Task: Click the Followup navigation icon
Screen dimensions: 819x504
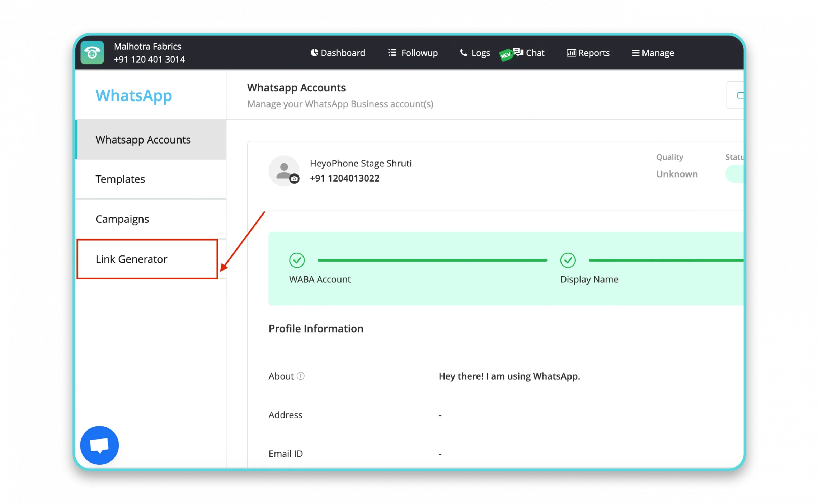Action: (x=392, y=53)
